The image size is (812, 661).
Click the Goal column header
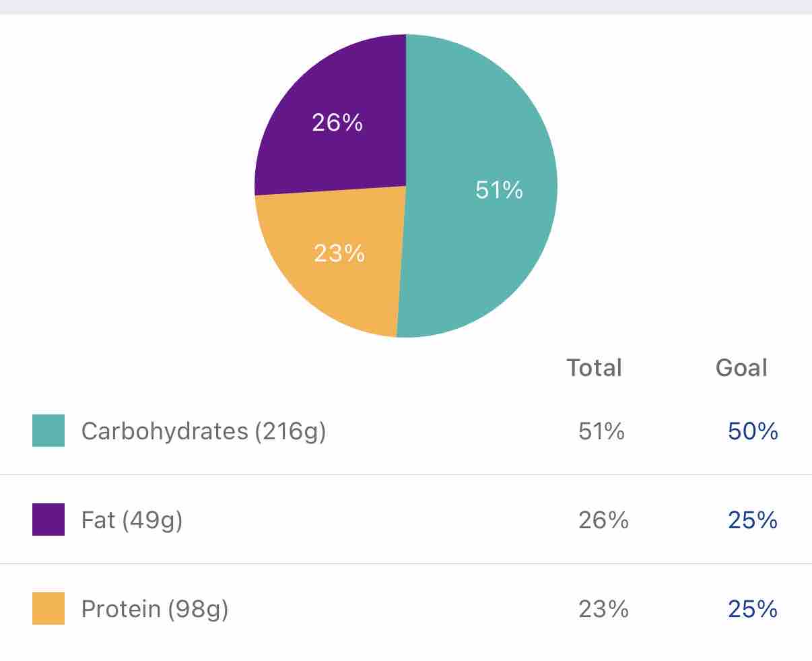click(x=741, y=368)
